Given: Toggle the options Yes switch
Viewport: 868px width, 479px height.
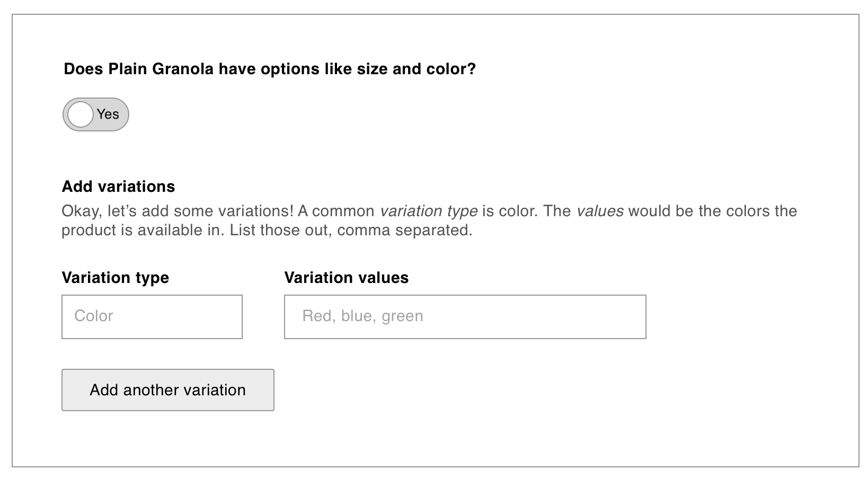Looking at the screenshot, I should pyautogui.click(x=96, y=114).
